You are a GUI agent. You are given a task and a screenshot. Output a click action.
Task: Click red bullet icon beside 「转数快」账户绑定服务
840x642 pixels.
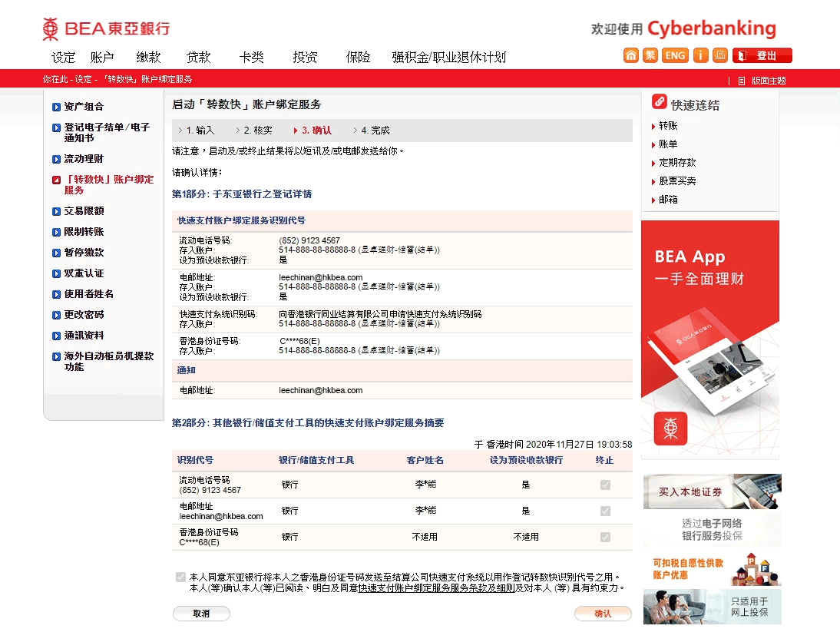point(56,180)
